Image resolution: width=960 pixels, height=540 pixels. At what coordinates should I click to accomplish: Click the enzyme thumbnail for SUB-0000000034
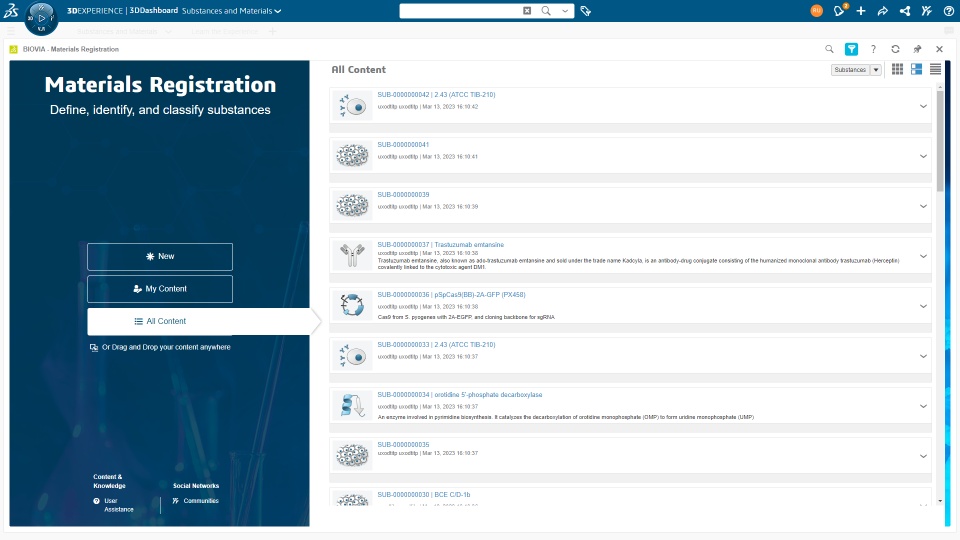pyautogui.click(x=352, y=405)
